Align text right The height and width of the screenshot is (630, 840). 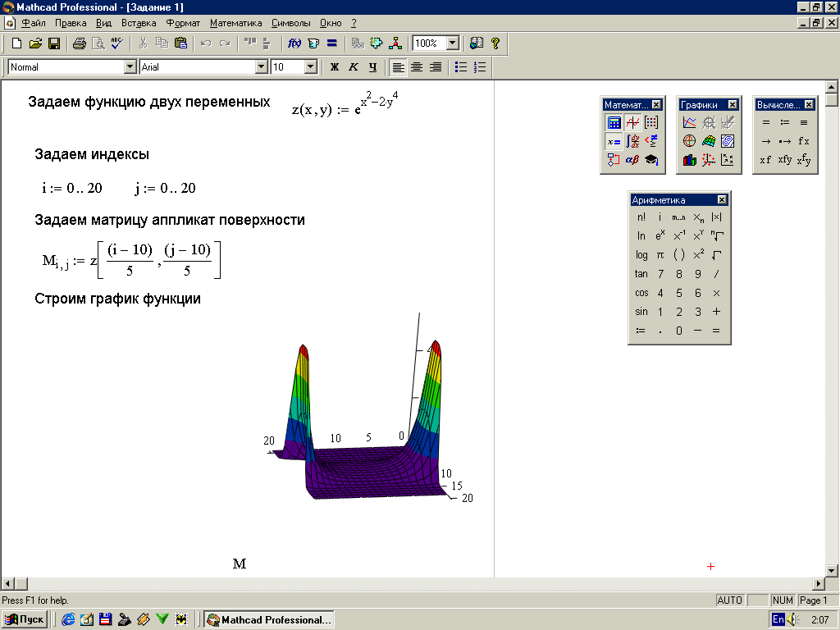pos(436,67)
